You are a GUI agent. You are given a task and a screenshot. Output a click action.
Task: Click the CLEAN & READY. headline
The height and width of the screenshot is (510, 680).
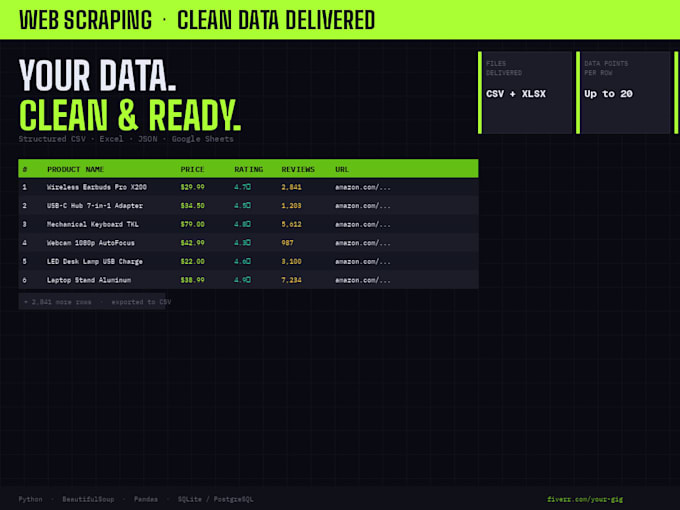pyautogui.click(x=130, y=115)
